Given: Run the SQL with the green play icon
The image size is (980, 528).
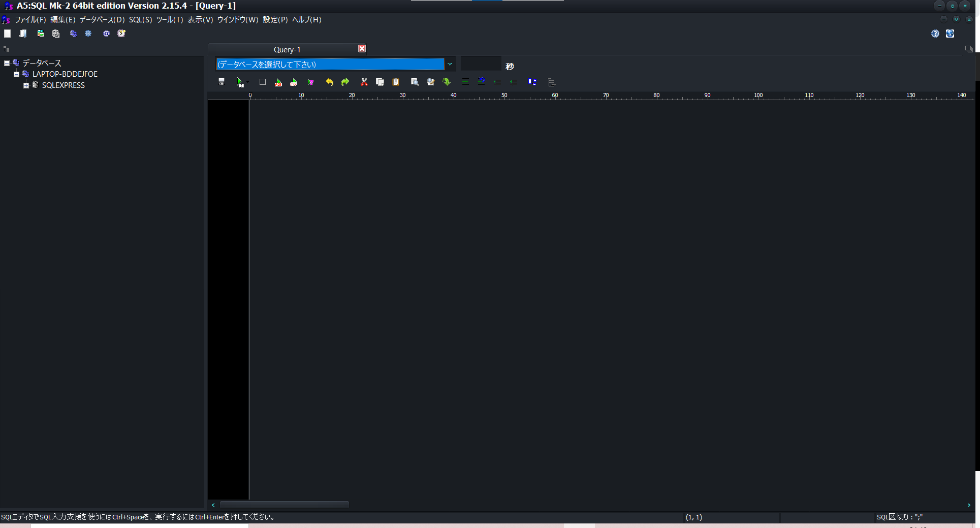Looking at the screenshot, I should [240, 82].
